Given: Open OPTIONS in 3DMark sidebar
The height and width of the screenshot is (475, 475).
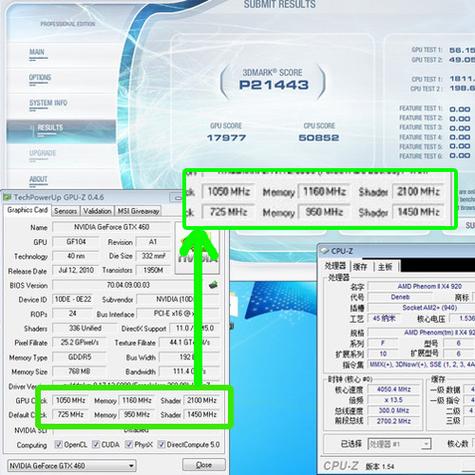Looking at the screenshot, I should tap(40, 78).
